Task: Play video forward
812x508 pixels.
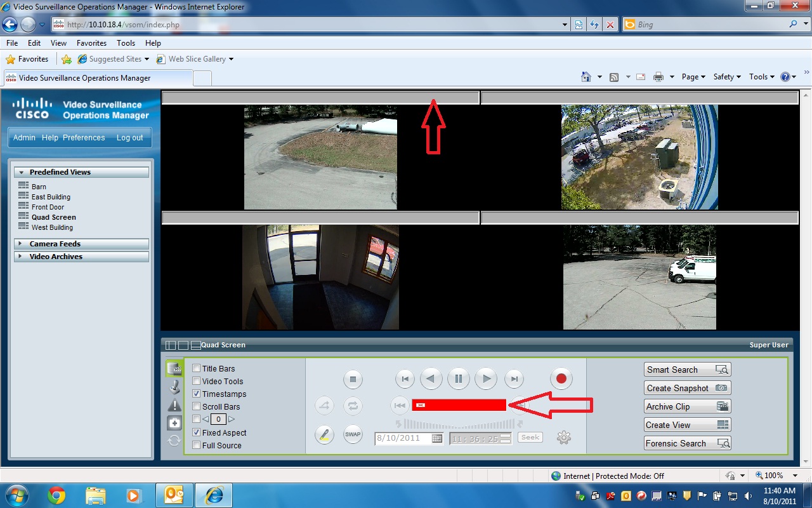Action: [485, 379]
